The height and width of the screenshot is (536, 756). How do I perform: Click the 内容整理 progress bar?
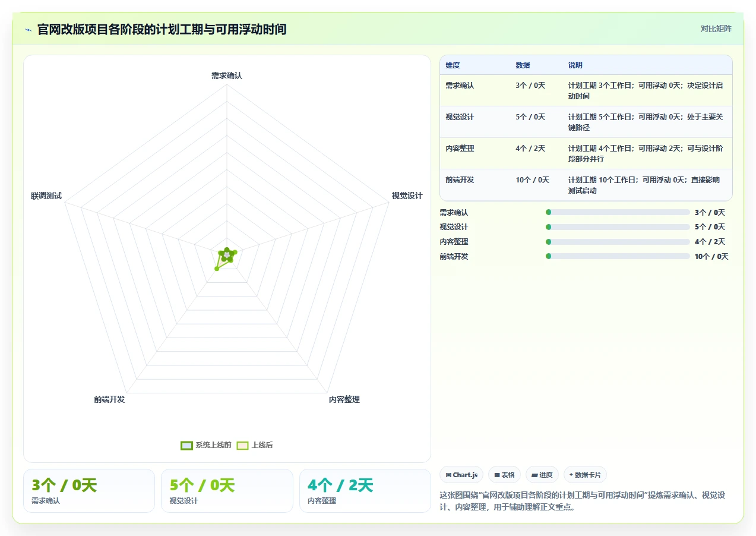pyautogui.click(x=618, y=242)
